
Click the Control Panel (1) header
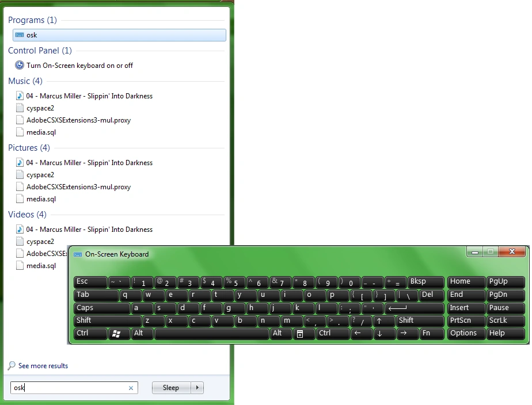coord(40,51)
